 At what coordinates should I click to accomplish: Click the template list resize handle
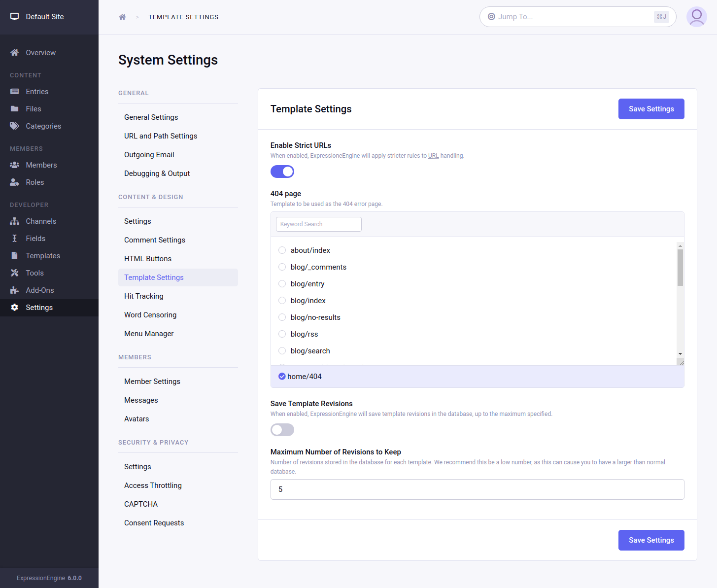pyautogui.click(x=681, y=362)
